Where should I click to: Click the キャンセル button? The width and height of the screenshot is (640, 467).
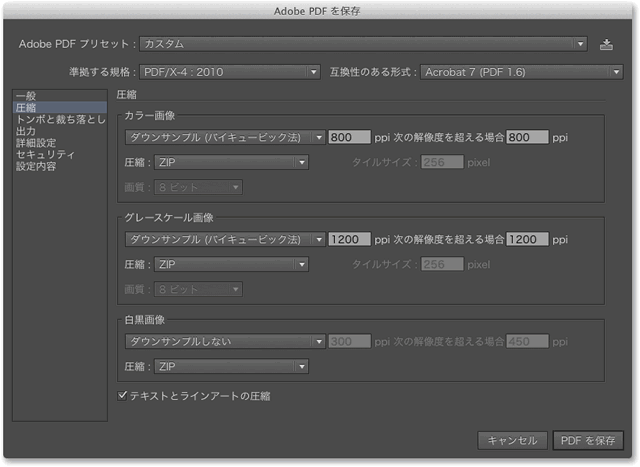pyautogui.click(x=513, y=440)
